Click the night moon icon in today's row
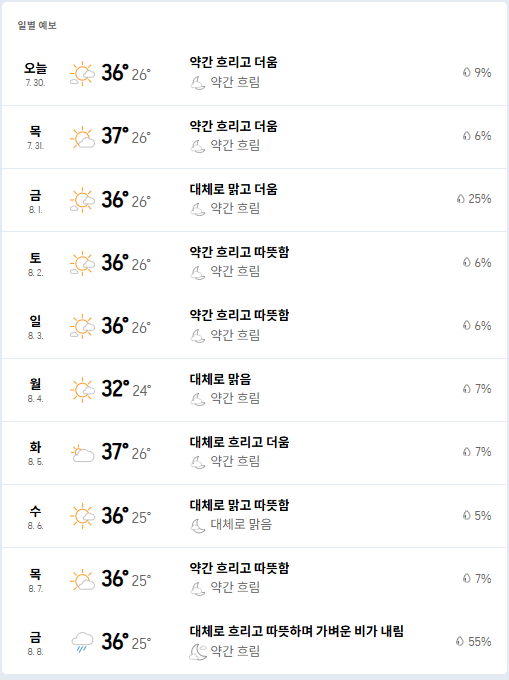509x680 pixels. point(198,82)
